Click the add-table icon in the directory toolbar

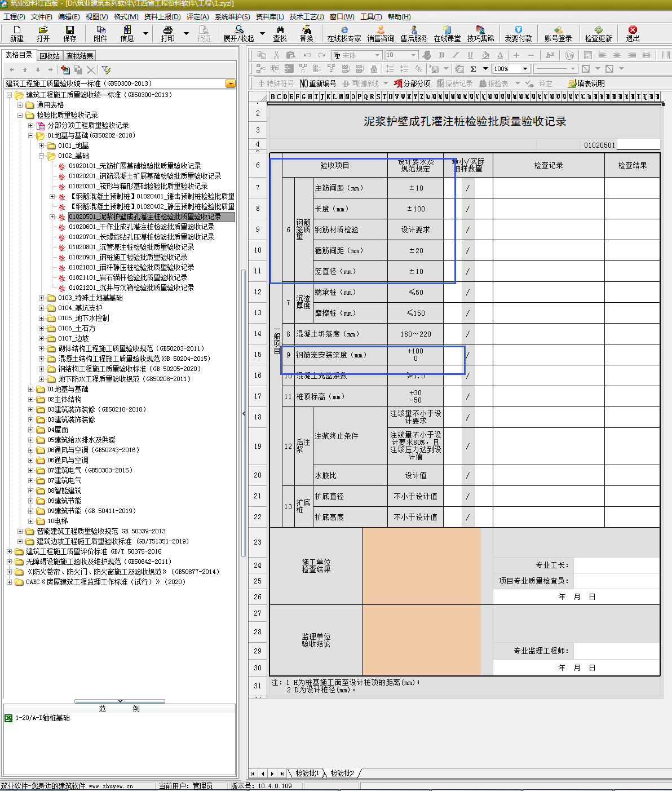(65, 69)
